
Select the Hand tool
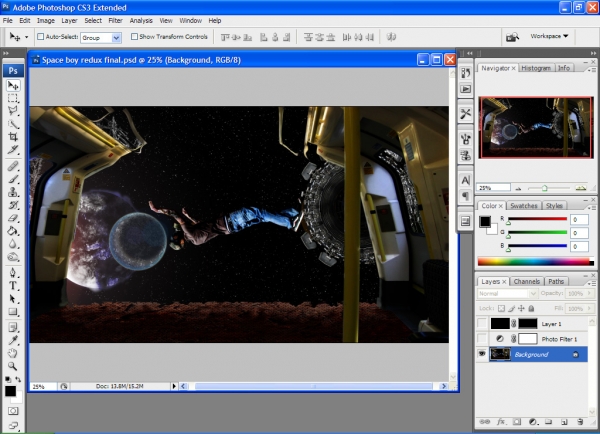coord(13,353)
